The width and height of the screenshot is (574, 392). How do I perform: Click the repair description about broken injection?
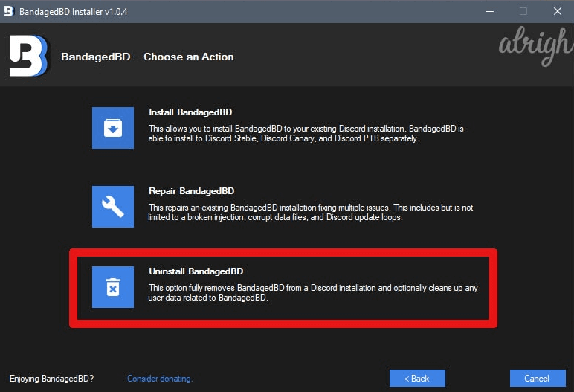coord(311,212)
